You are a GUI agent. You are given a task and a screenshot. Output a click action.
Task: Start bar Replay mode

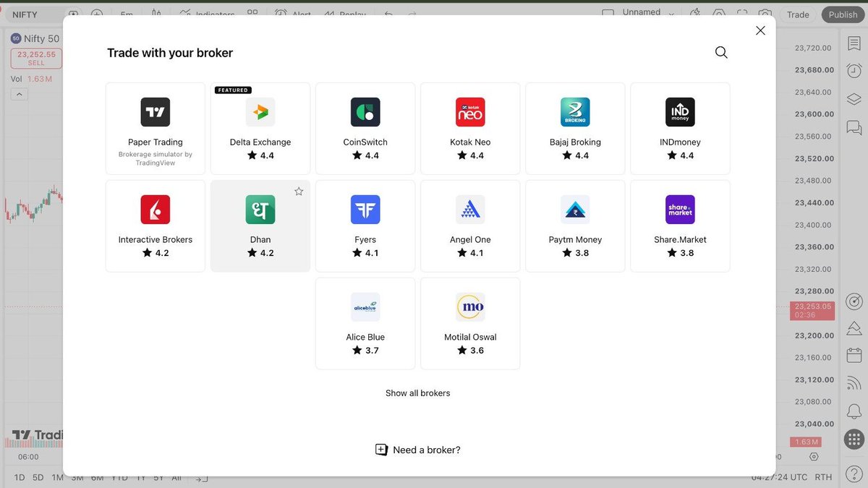coord(345,14)
